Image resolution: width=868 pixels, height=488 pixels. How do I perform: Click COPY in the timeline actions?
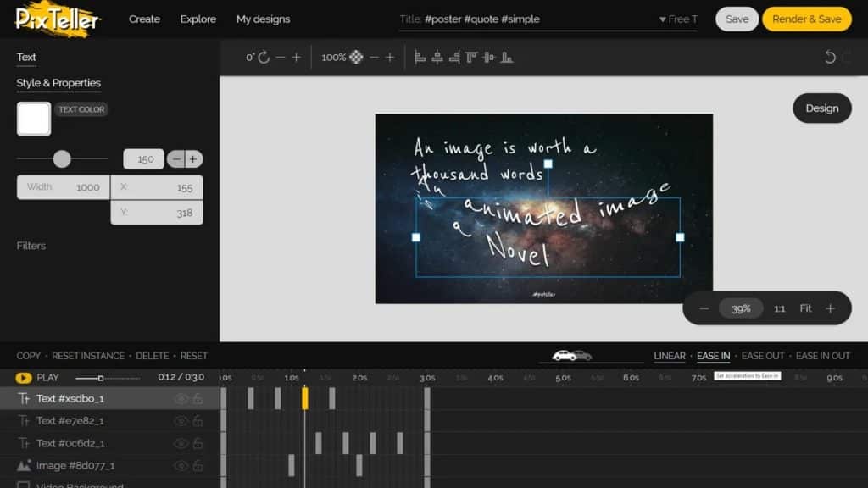pos(29,356)
